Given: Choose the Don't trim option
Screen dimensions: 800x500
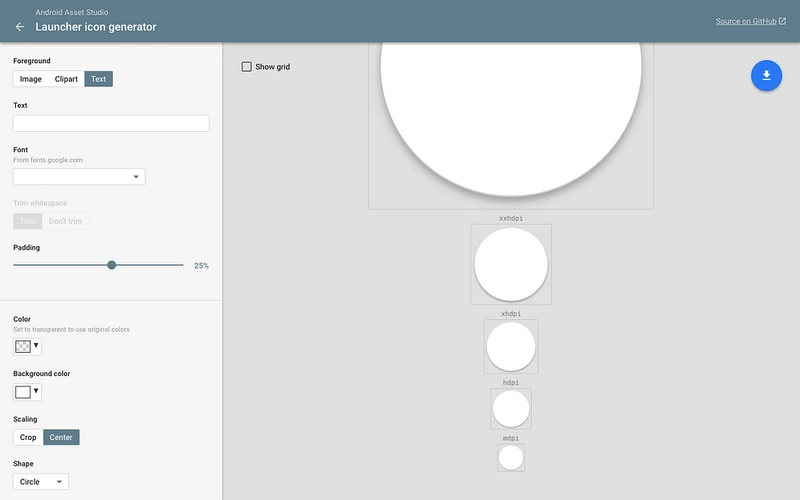Looking at the screenshot, I should click(65, 221).
